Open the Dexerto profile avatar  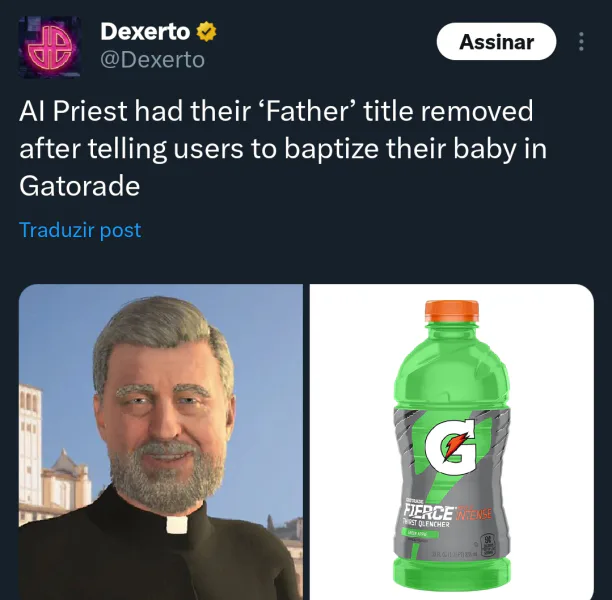click(x=50, y=47)
